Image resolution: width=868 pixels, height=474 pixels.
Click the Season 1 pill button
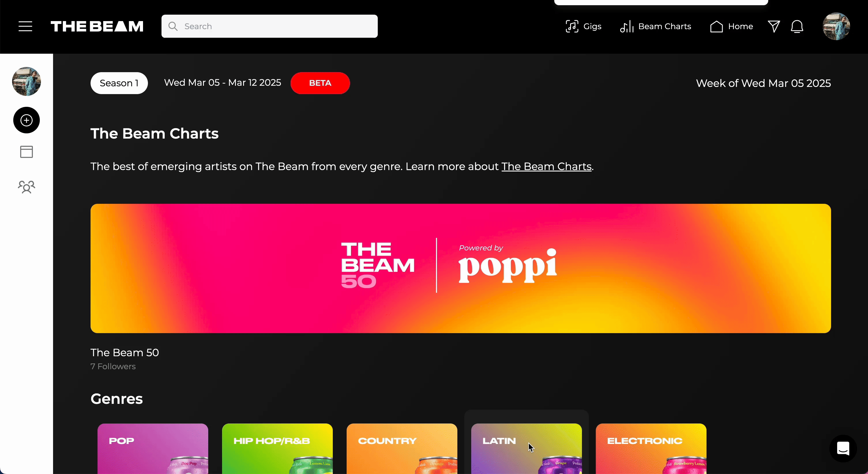point(119,83)
